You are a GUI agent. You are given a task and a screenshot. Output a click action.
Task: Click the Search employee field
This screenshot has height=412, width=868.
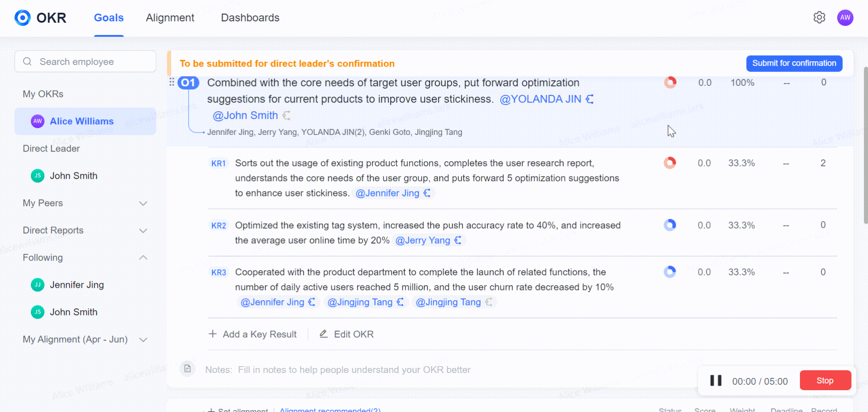85,62
